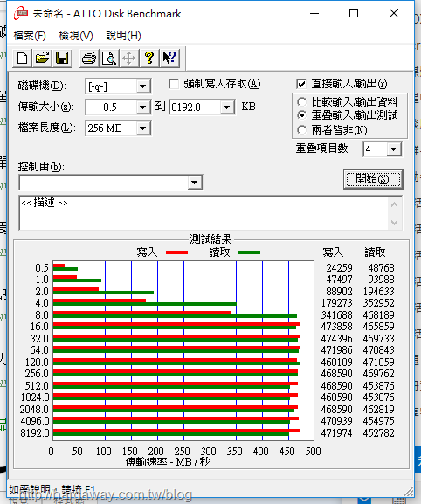Screen dimensions: 421x504
Task: Expand the 控制由 dropdown
Action: [194, 183]
